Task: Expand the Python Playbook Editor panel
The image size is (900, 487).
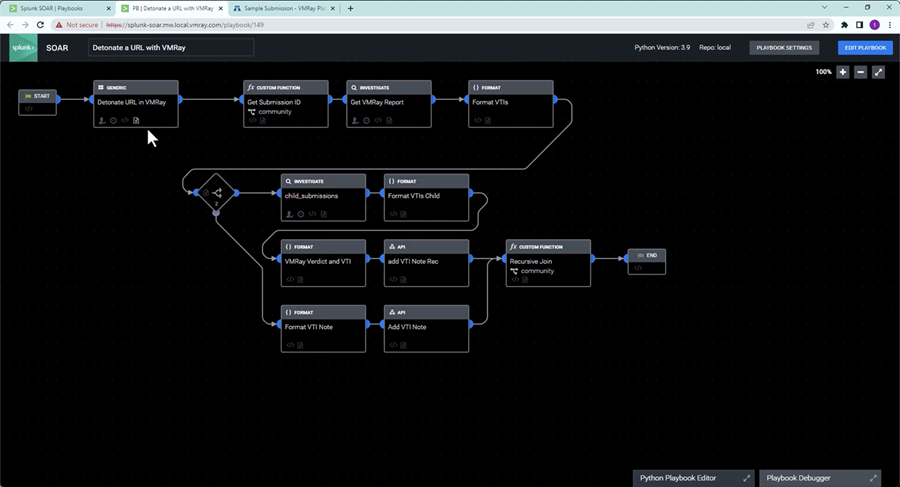Action: (x=746, y=478)
